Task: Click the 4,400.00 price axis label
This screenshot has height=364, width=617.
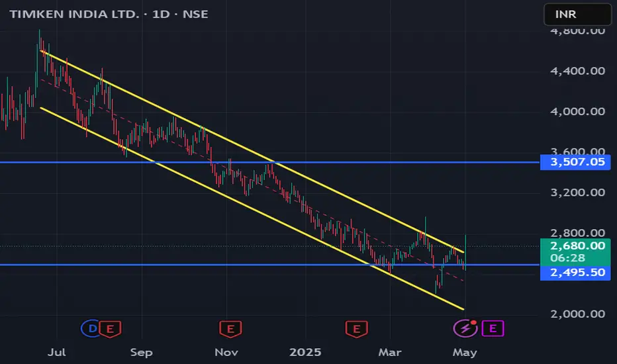Action: pyautogui.click(x=578, y=71)
